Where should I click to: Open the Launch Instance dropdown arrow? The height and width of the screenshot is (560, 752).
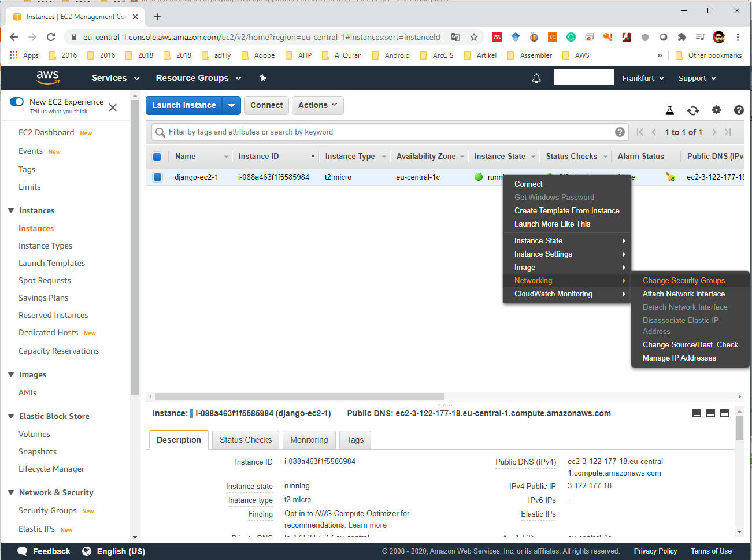[x=231, y=105]
